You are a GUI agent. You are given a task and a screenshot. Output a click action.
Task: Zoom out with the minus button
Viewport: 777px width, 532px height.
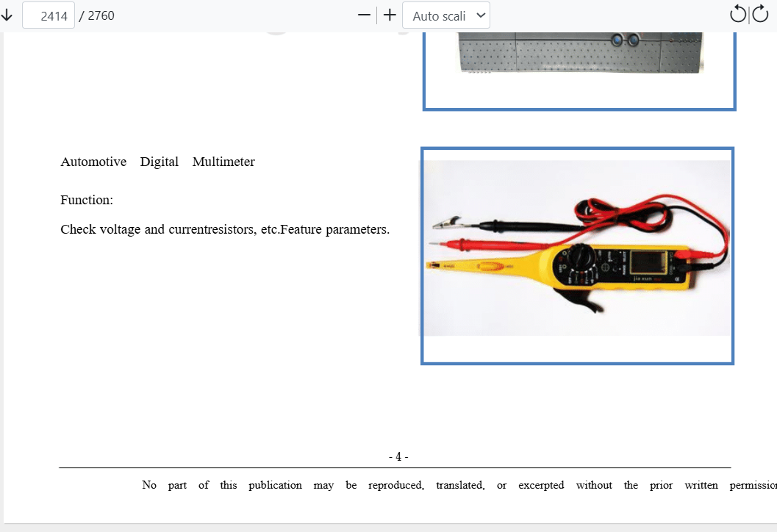click(364, 15)
